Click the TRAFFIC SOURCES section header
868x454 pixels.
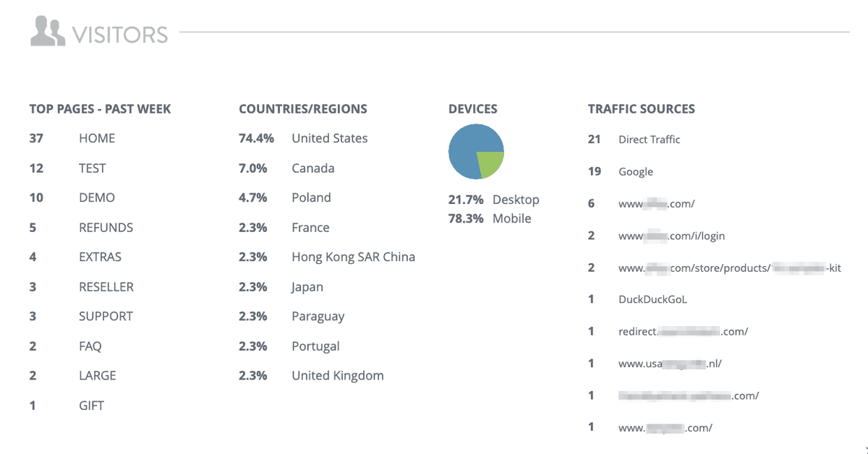click(641, 108)
